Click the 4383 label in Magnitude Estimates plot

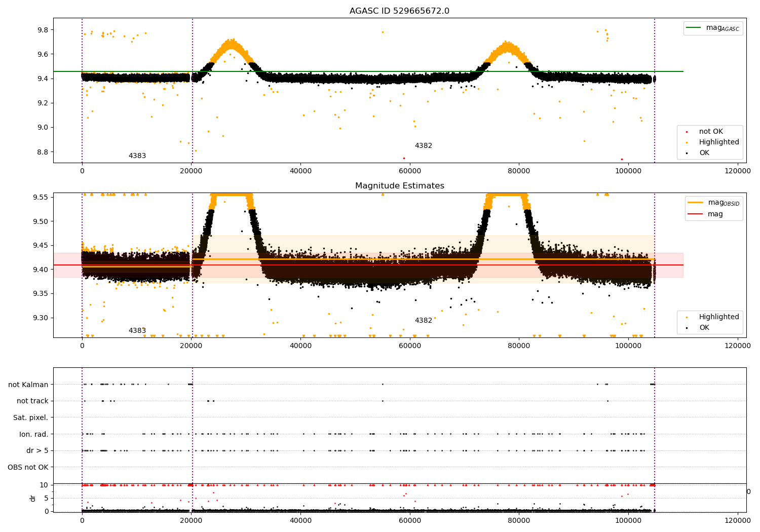coord(137,331)
